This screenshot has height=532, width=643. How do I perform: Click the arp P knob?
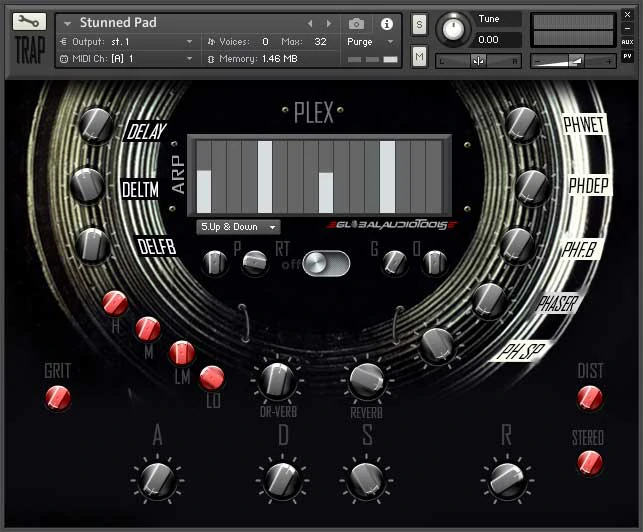[x=215, y=262]
